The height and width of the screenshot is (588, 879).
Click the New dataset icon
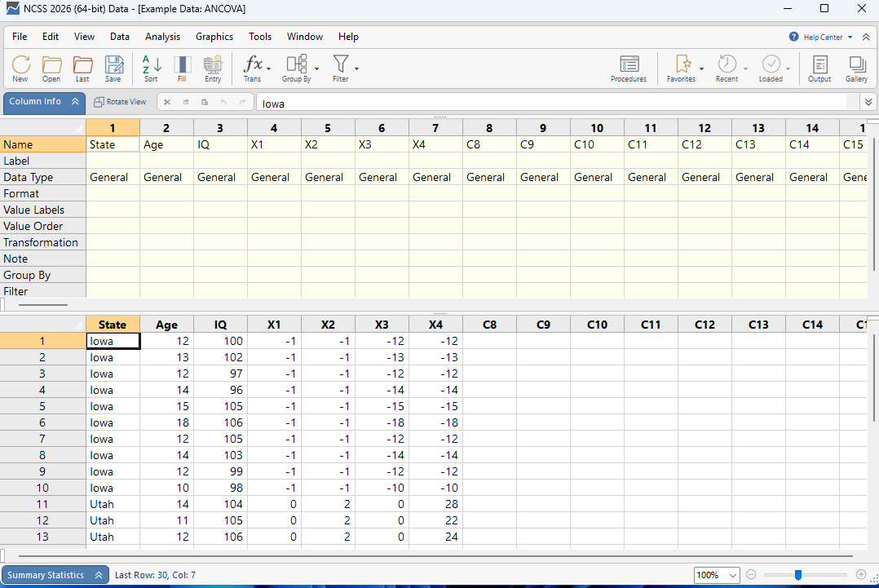pyautogui.click(x=20, y=69)
